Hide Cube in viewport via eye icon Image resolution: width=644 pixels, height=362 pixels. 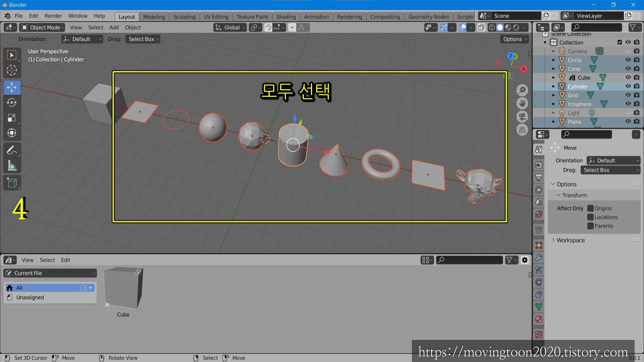coord(628,77)
